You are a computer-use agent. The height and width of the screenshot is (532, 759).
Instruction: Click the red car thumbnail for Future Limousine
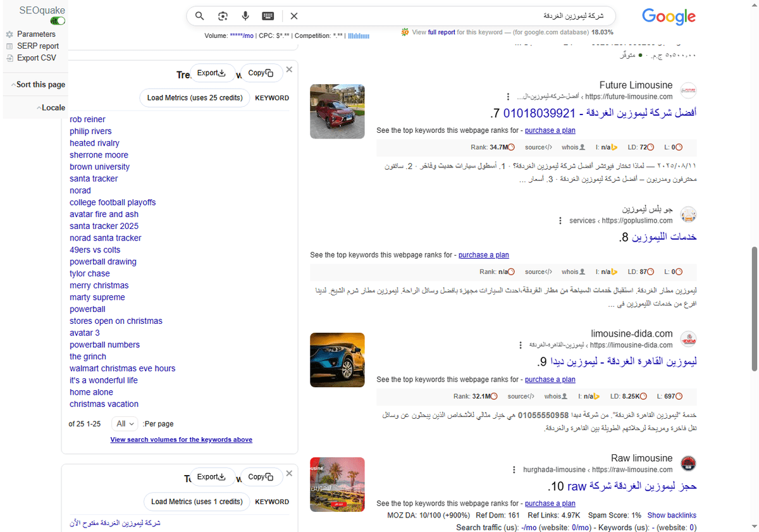336,111
